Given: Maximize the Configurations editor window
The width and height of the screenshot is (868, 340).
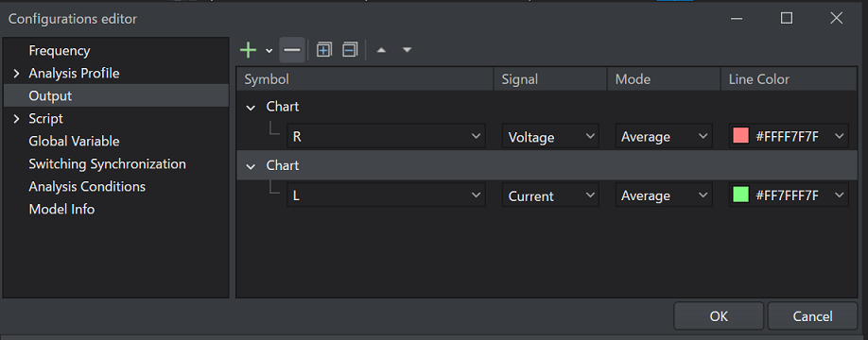Looking at the screenshot, I should point(786,19).
